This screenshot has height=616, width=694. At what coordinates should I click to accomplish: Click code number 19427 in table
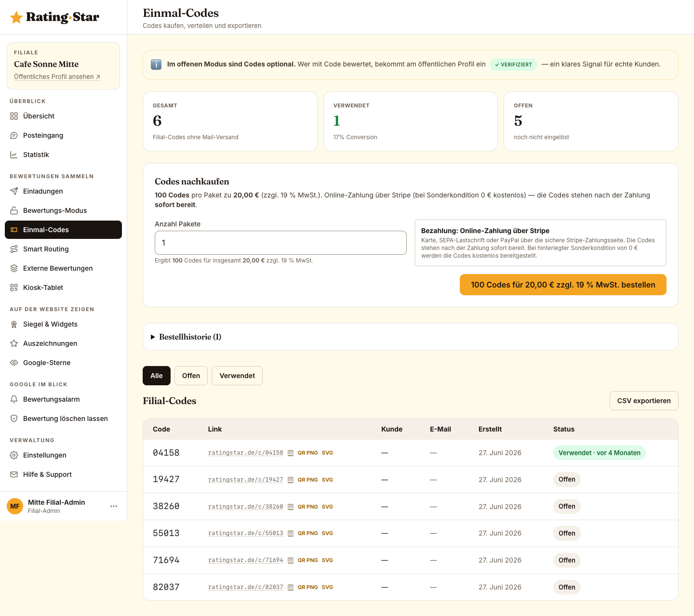coord(166,479)
